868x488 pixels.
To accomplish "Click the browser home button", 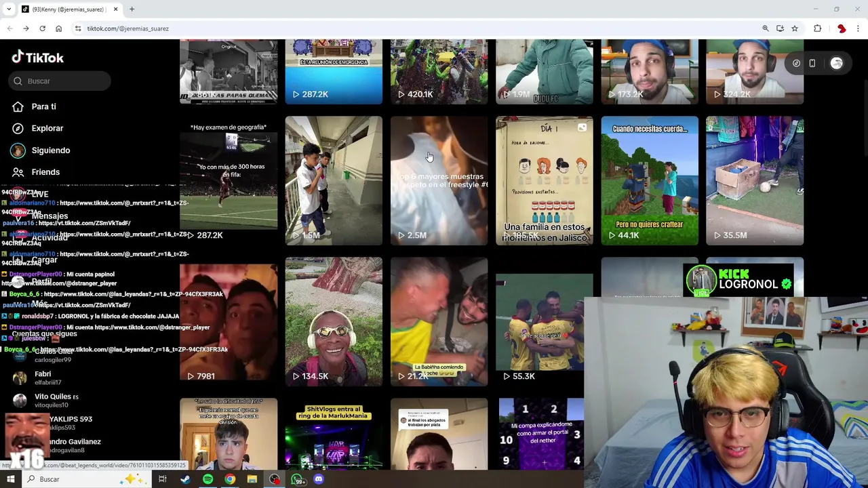I will pyautogui.click(x=58, y=28).
